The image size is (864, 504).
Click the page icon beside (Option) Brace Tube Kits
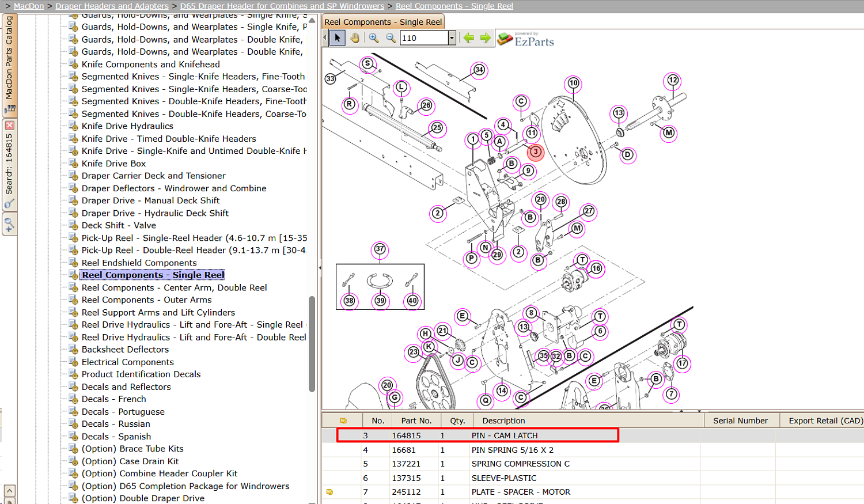click(x=73, y=449)
